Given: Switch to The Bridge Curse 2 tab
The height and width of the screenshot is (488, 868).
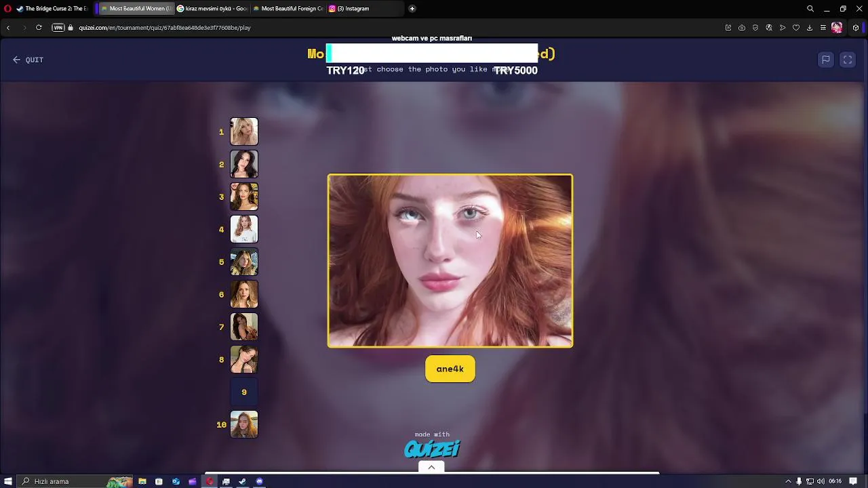Looking at the screenshot, I should click(52, 9).
